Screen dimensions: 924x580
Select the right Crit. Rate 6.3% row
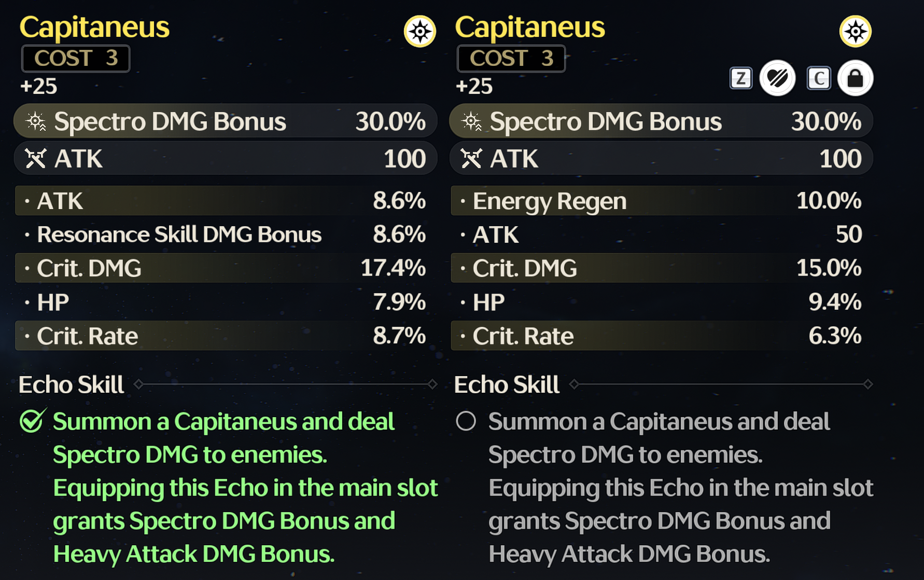[x=661, y=336]
